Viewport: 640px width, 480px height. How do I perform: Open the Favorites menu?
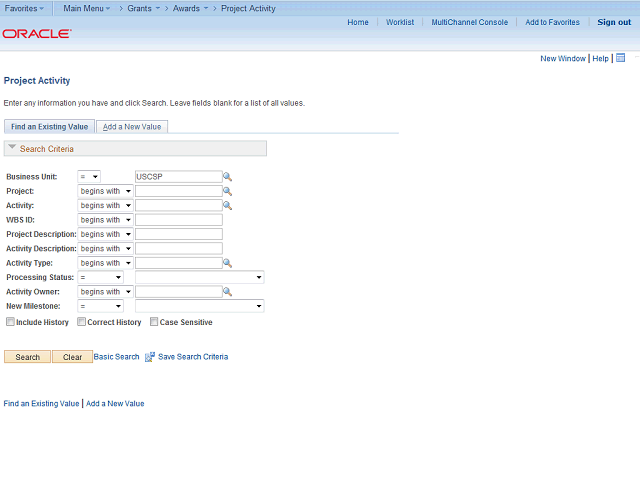pyautogui.click(x=24, y=8)
